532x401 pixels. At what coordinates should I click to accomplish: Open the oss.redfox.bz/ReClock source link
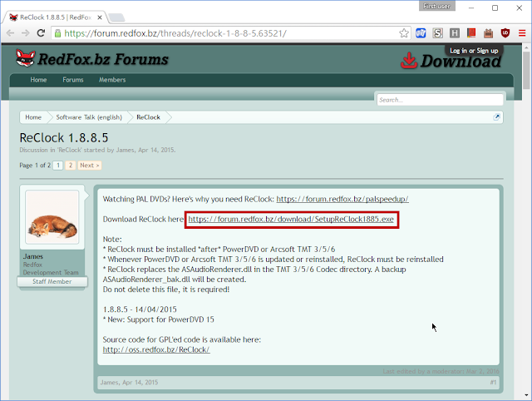[x=156, y=349]
